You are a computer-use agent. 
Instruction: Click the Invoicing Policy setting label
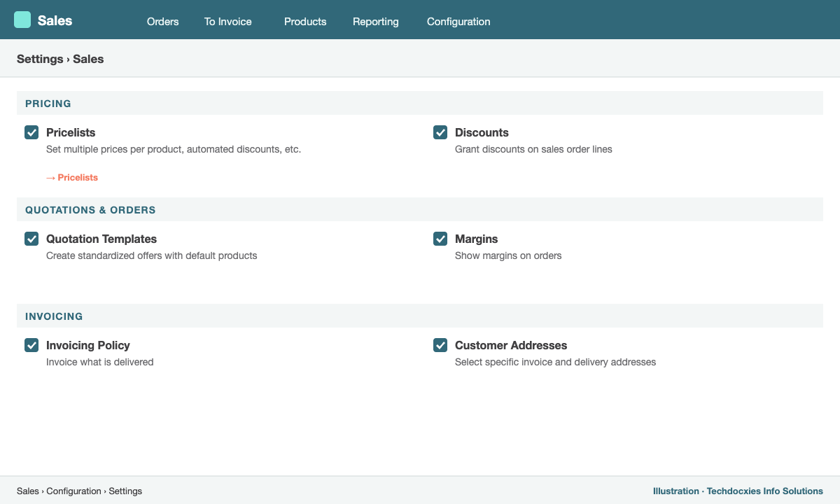pyautogui.click(x=88, y=345)
